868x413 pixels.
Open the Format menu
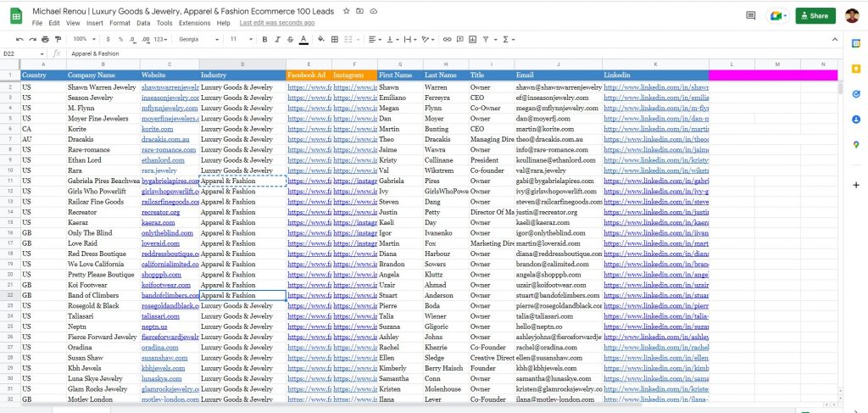tap(120, 23)
